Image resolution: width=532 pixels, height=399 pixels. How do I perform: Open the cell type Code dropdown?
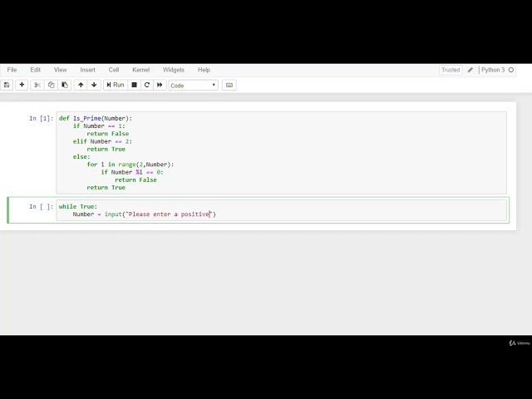tap(193, 85)
